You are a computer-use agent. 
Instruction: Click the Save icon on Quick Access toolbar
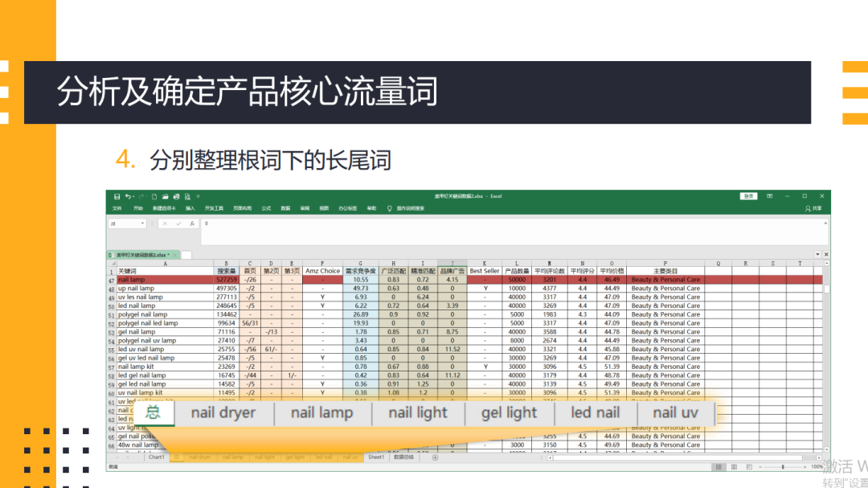pos(116,195)
